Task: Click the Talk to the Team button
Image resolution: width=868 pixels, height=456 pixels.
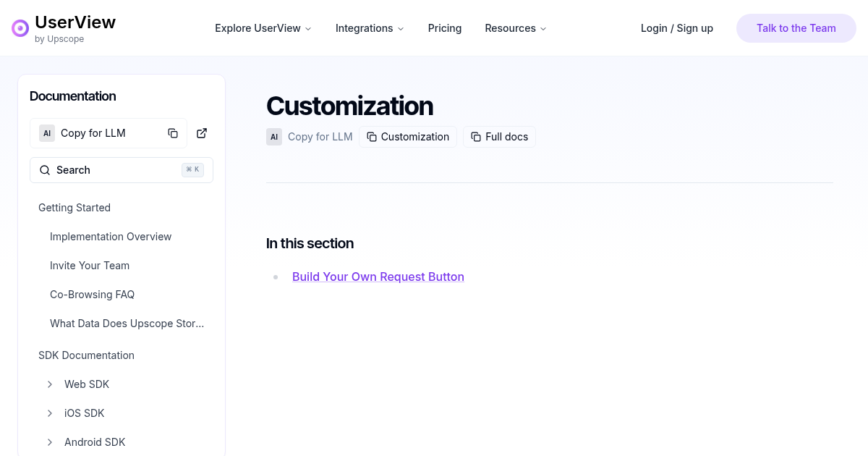Action: coord(796,28)
